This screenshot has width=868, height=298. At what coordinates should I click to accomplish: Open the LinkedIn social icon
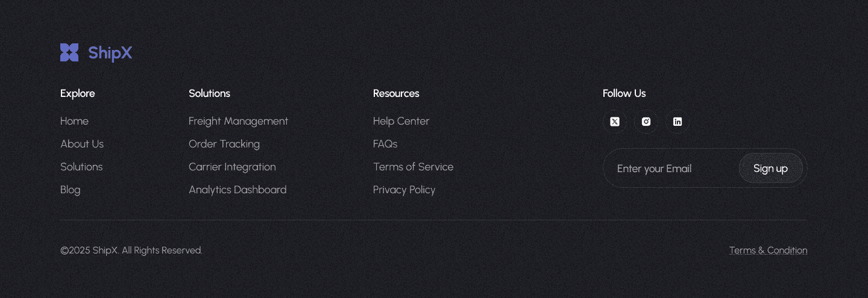point(678,122)
